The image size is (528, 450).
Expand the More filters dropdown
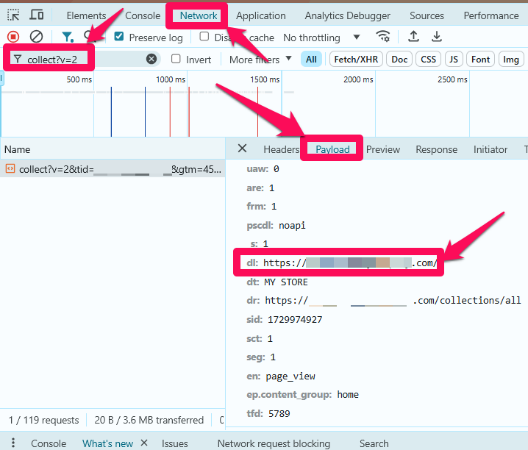(260, 60)
